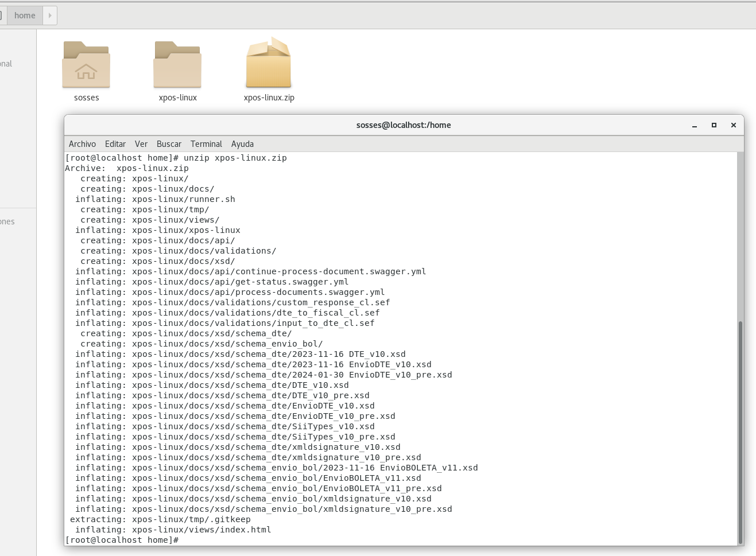This screenshot has height=556, width=756.
Task: Maximize the terminal window
Action: (714, 125)
